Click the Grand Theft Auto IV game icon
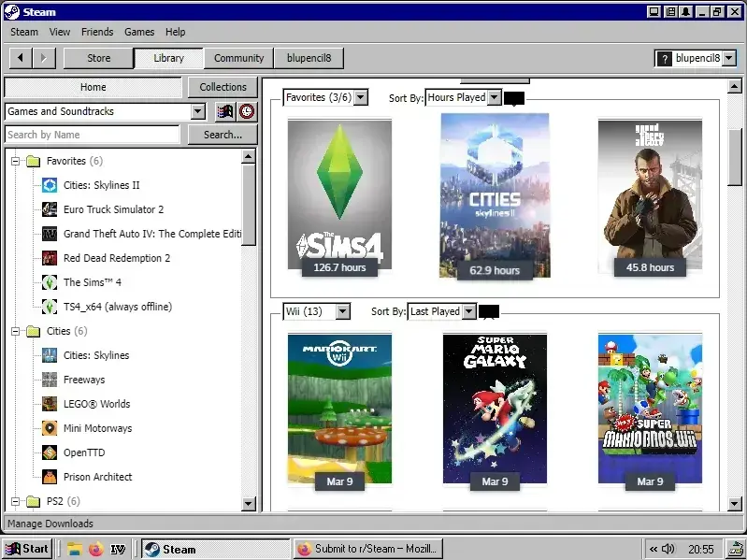This screenshot has width=747, height=560. point(50,234)
